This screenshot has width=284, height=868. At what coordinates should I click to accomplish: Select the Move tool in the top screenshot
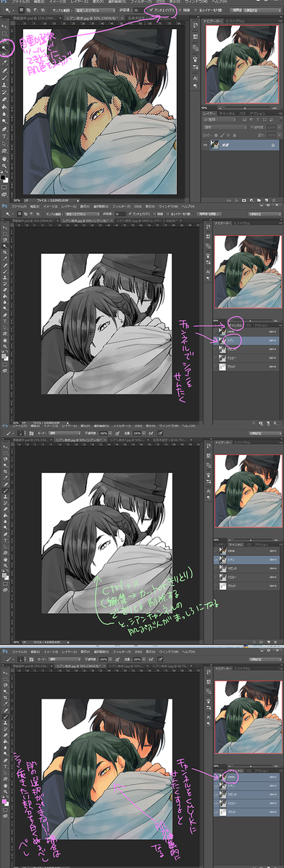point(5,26)
